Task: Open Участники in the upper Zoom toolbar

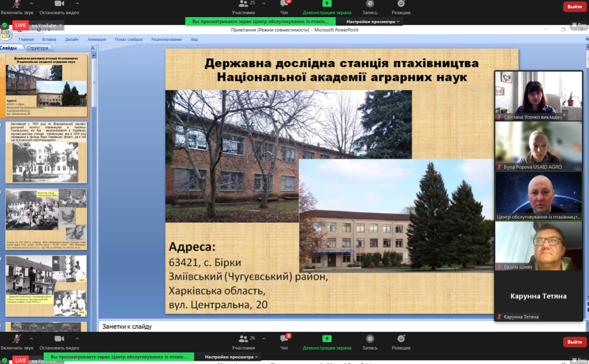Action: pyautogui.click(x=243, y=7)
